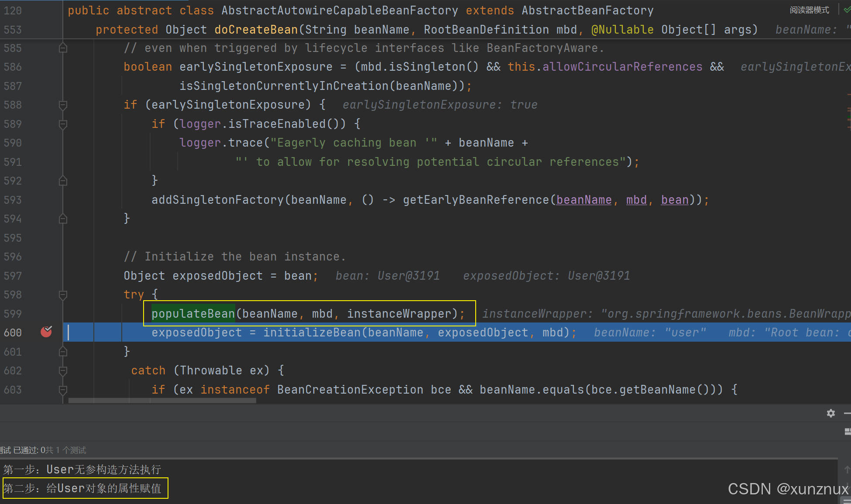Click the underlined beanName parameter on line 593

tap(584, 200)
